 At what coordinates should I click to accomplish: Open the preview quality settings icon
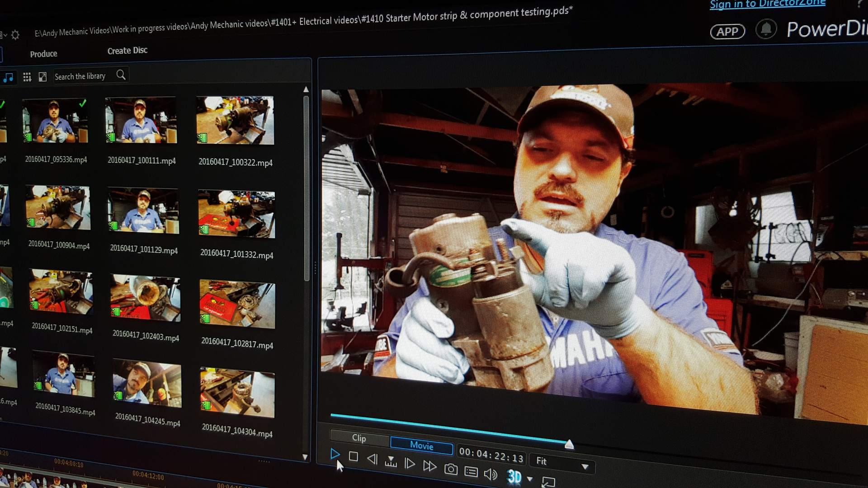tap(471, 472)
